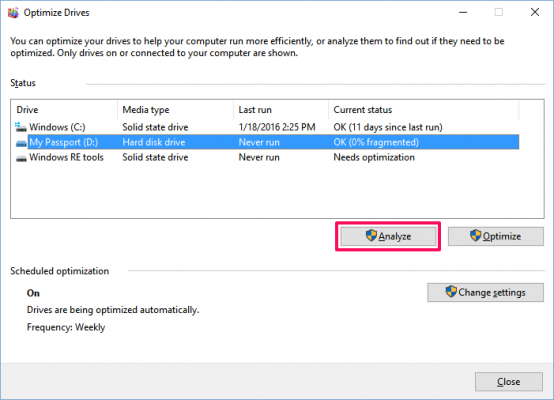Open Change settings for scheduled optimization
Screen dimensions: 554x400
pos(485,292)
